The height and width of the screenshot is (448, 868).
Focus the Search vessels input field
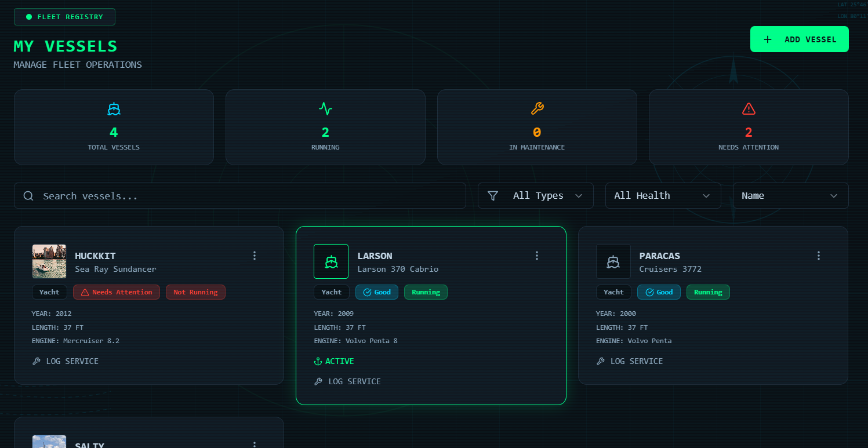tap(240, 196)
